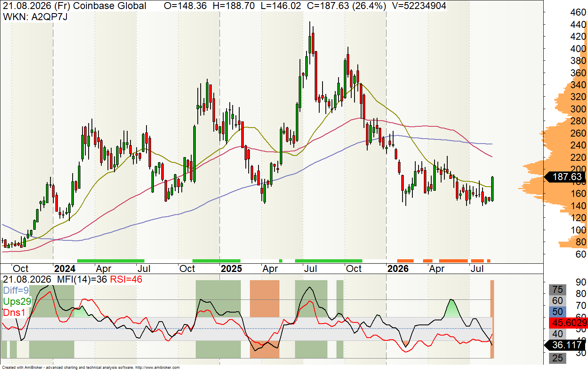
Task: Click the '460' price axis label
Action: coord(578,12)
